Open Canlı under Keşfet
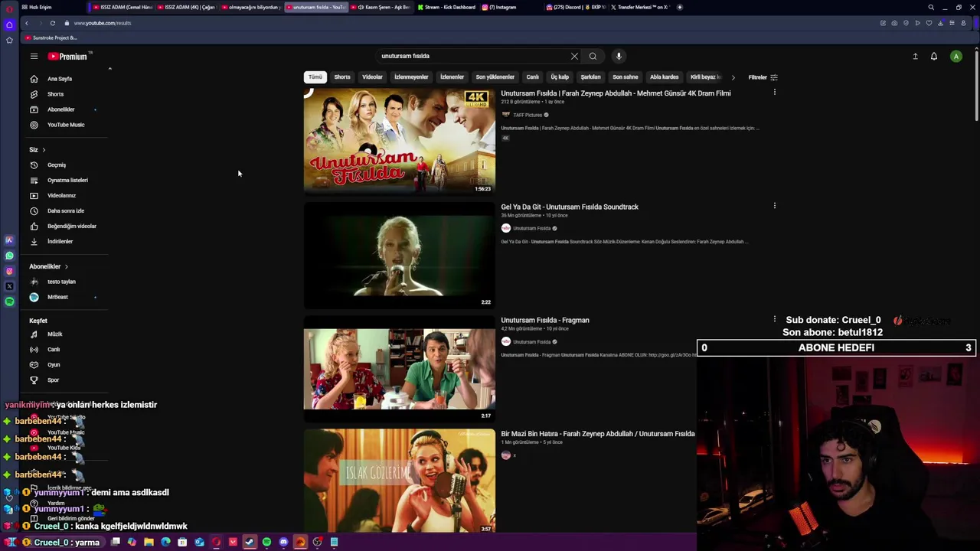The image size is (980, 551). (54, 349)
